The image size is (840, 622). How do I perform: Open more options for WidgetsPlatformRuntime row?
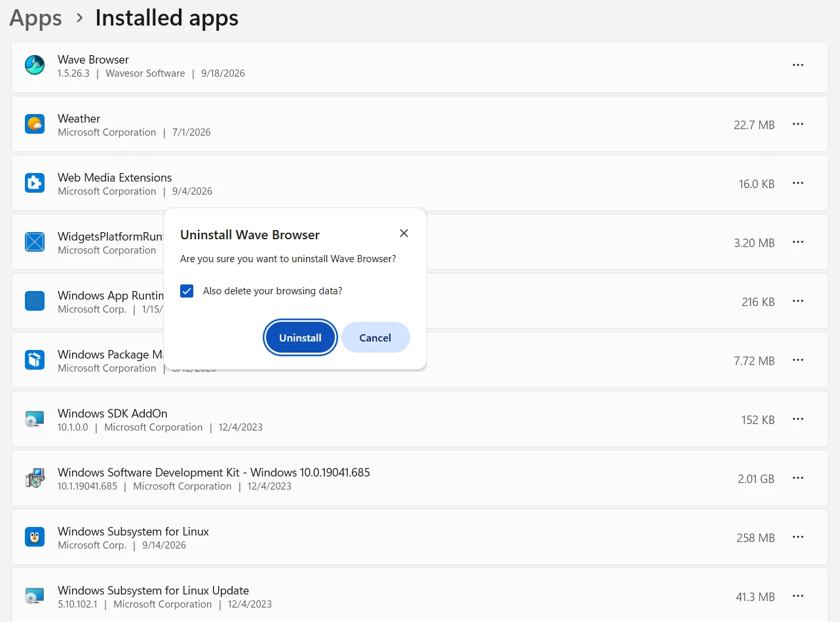pos(798,242)
